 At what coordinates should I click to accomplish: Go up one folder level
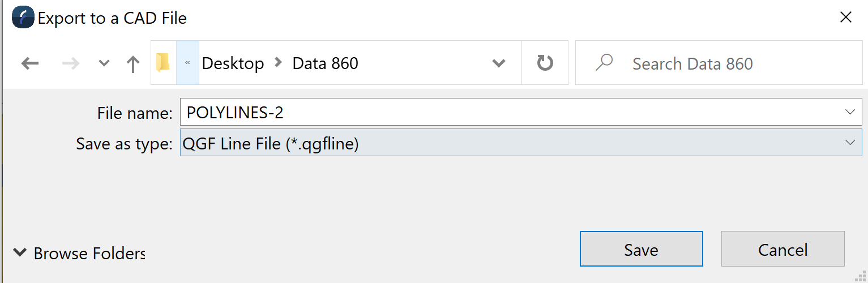pos(133,64)
